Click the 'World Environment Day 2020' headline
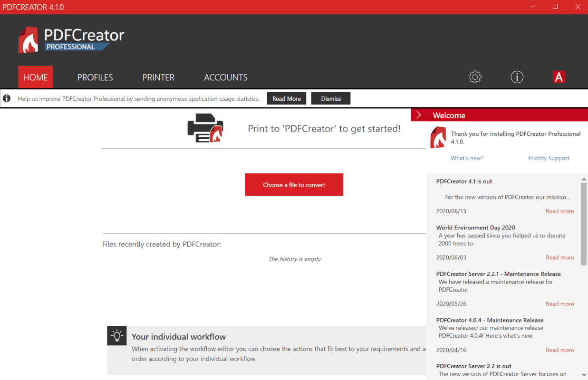 (x=475, y=228)
